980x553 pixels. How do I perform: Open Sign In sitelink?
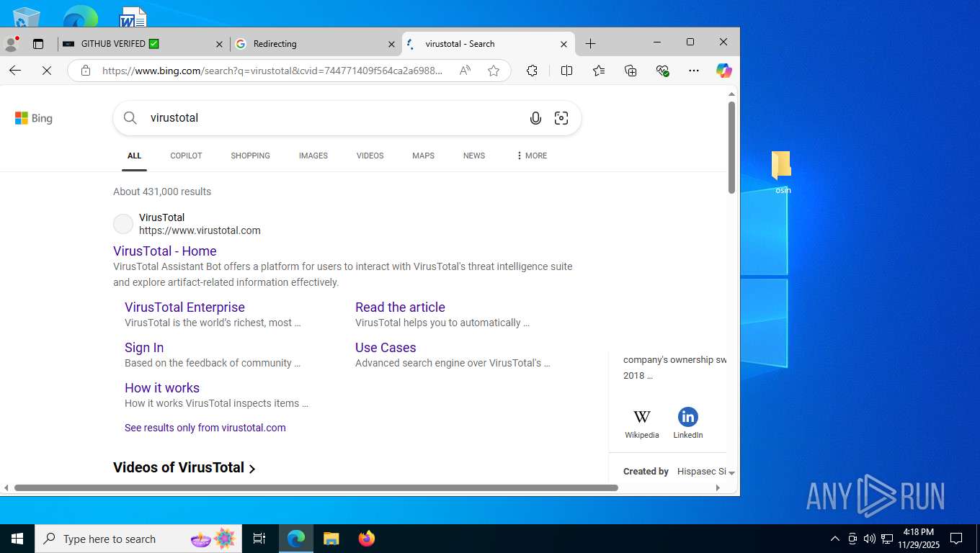tap(144, 348)
